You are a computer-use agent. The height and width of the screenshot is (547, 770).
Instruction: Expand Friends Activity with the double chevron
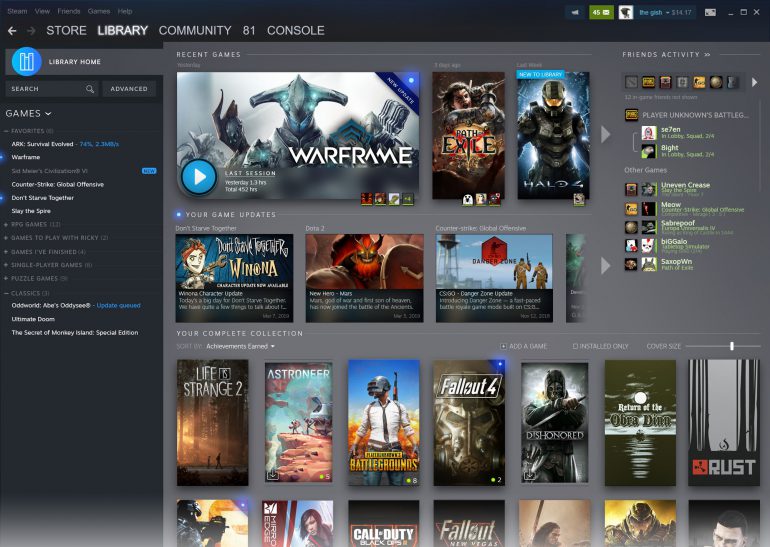coord(707,55)
